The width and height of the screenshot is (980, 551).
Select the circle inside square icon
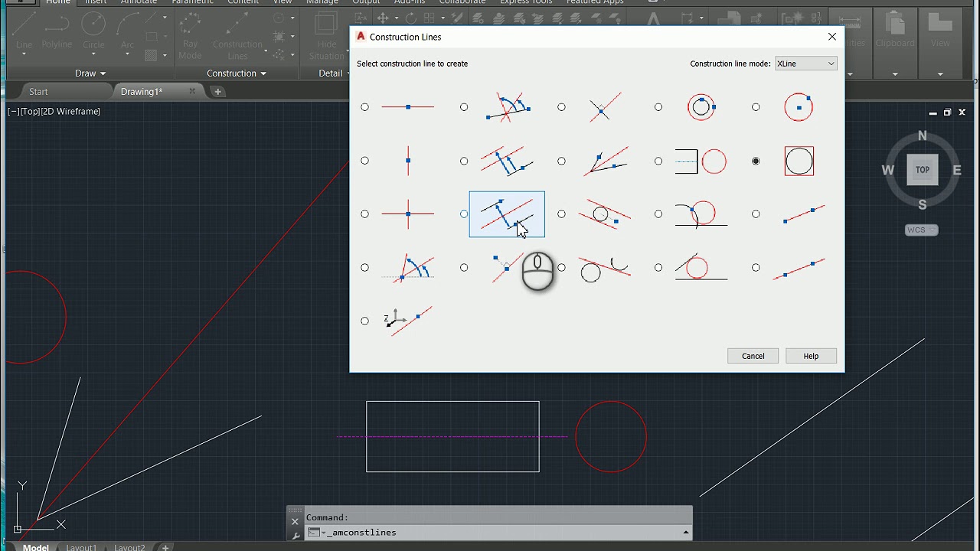click(799, 161)
